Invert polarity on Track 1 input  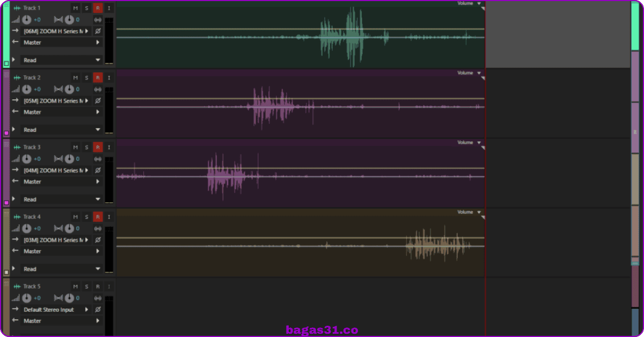[x=98, y=31]
